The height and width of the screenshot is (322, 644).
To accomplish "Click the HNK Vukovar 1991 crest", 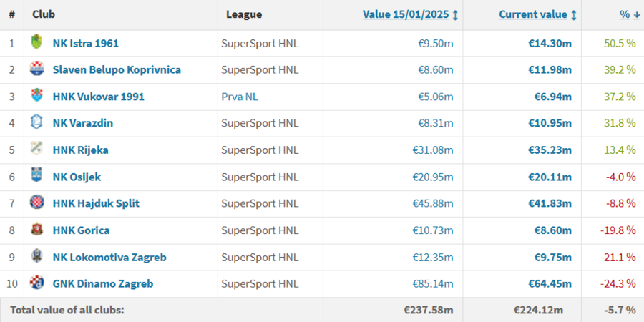I will click(36, 96).
